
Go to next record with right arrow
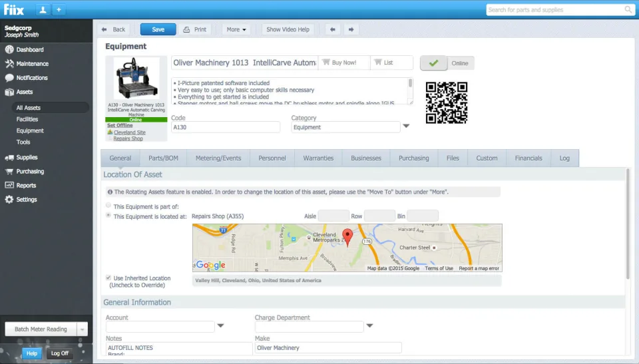click(351, 29)
